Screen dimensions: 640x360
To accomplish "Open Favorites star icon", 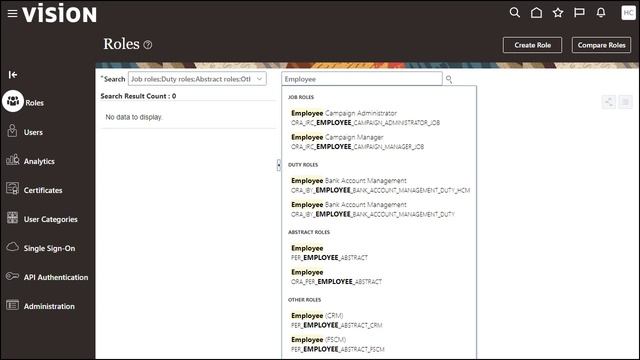I will coord(558,13).
